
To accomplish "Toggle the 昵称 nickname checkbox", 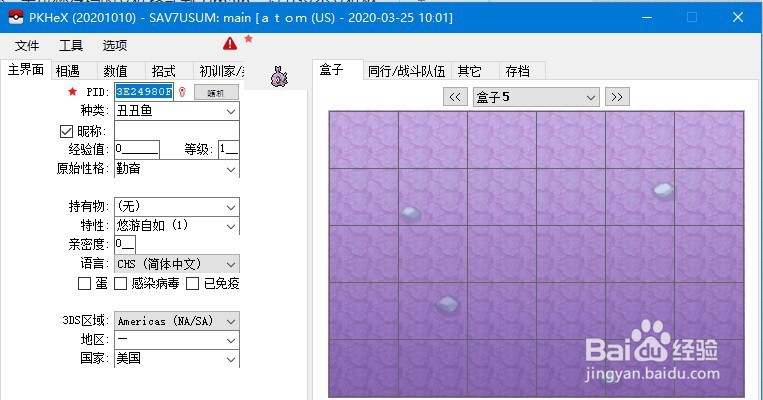I will click(x=66, y=131).
